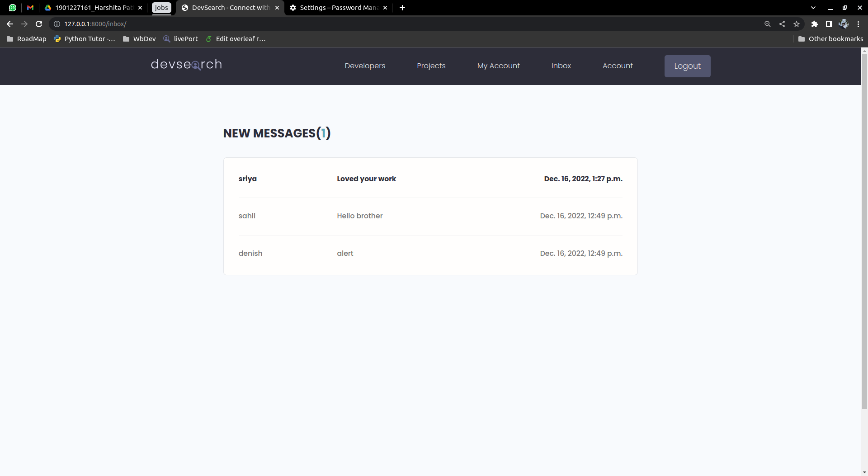This screenshot has width=868, height=476.
Task: Click the zoom magnifier icon near the address bar
Action: point(768,24)
